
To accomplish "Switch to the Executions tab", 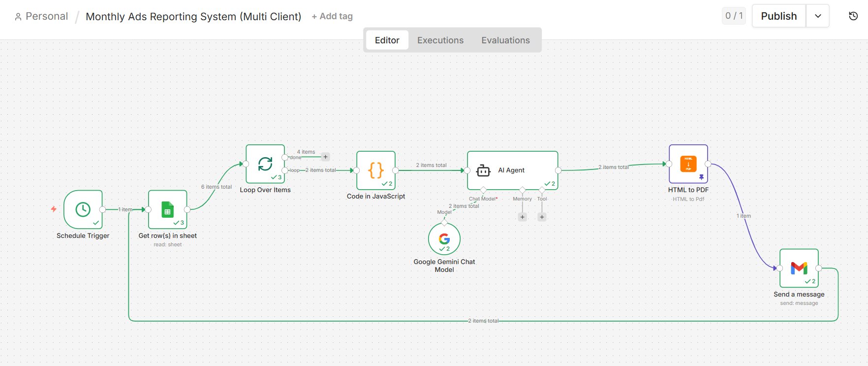I will click(x=440, y=40).
